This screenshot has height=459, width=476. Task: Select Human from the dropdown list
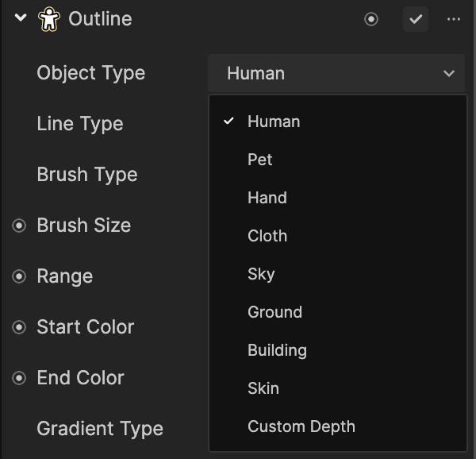[338, 121]
